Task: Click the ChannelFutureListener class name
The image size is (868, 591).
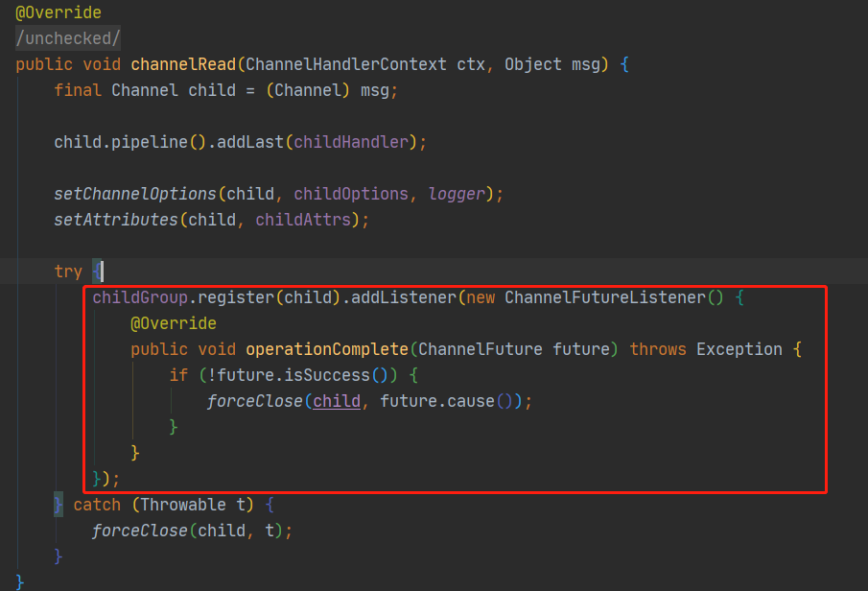Action: tap(605, 297)
